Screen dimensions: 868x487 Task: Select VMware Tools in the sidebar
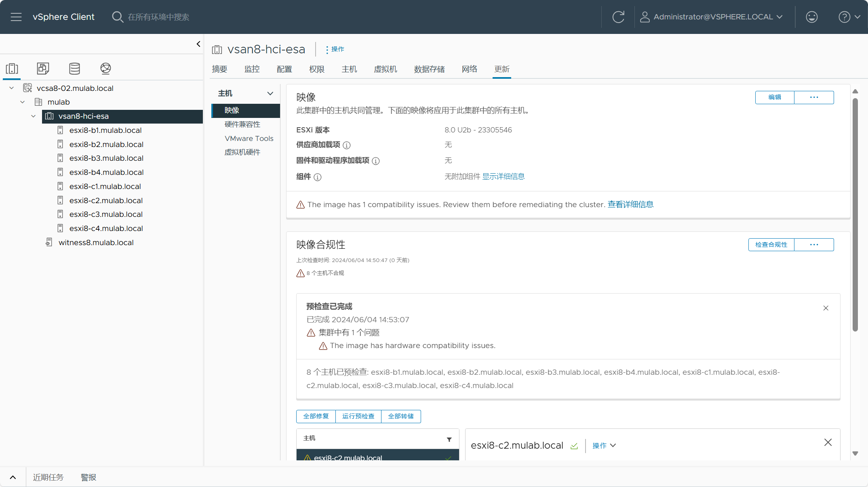(x=249, y=139)
